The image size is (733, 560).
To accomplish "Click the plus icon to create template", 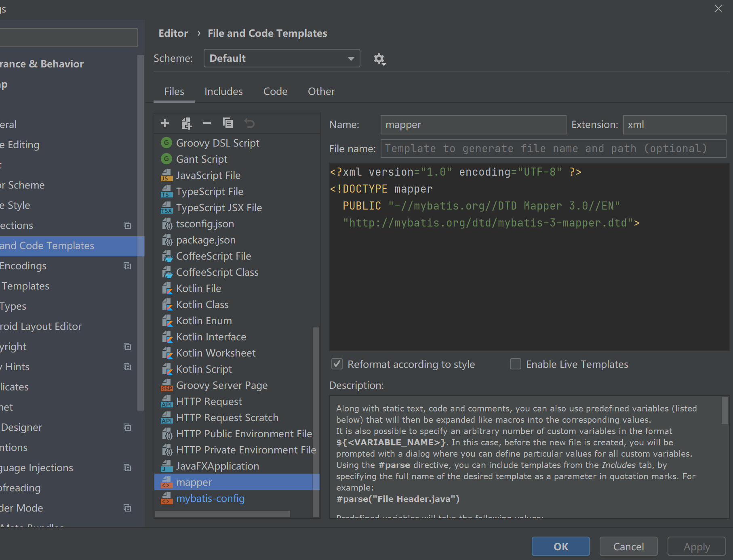I will click(x=165, y=123).
